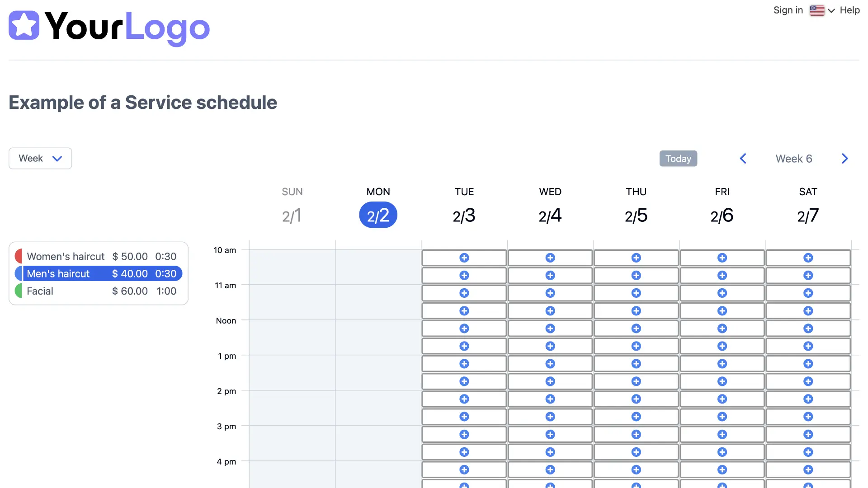The image size is (868, 488).
Task: Open the language flag dropdown
Action: point(821,10)
